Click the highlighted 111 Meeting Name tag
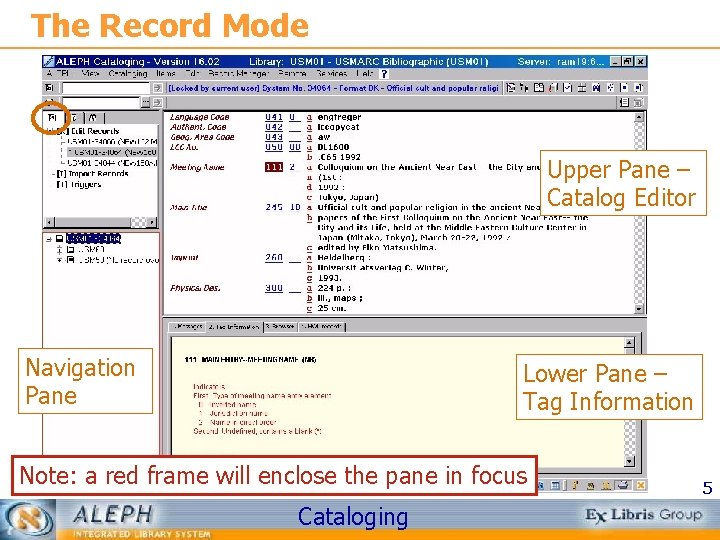Viewport: 720px width, 540px height. click(x=274, y=167)
